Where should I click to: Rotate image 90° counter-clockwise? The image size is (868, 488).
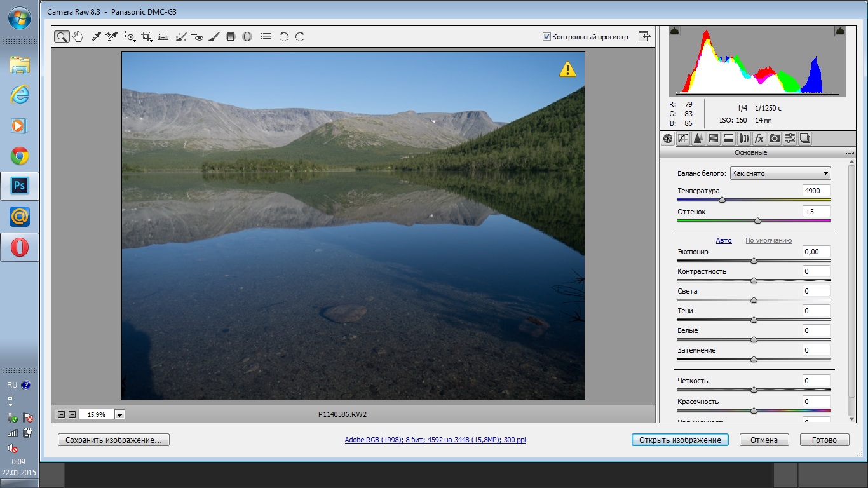[x=284, y=37]
